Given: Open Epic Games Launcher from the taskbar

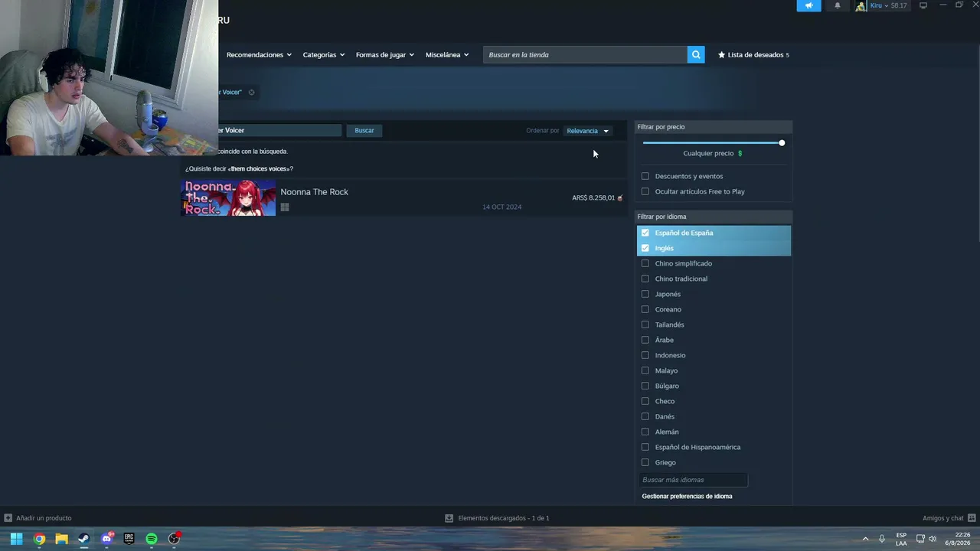Looking at the screenshot, I should click(129, 539).
